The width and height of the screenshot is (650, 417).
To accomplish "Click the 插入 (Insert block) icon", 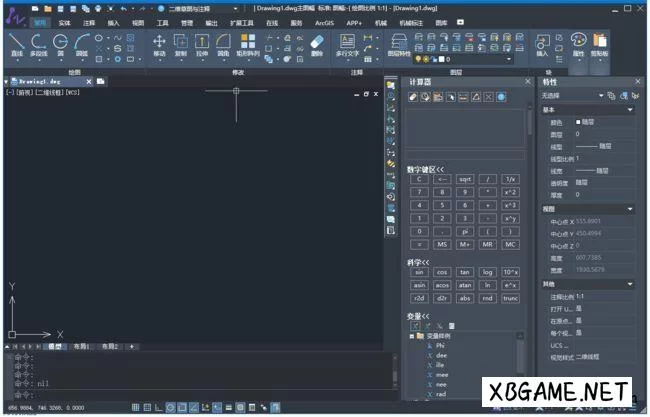I will [x=542, y=43].
